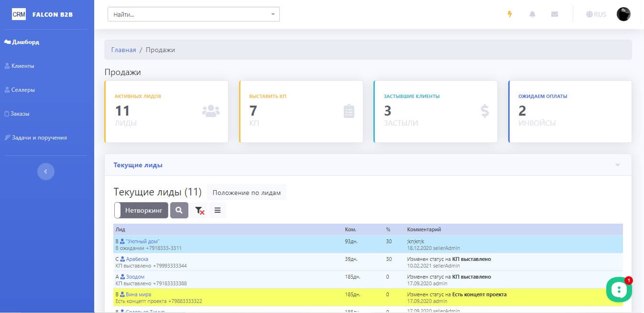Click the Положение по лидам button
This screenshot has width=644, height=313.
[246, 193]
